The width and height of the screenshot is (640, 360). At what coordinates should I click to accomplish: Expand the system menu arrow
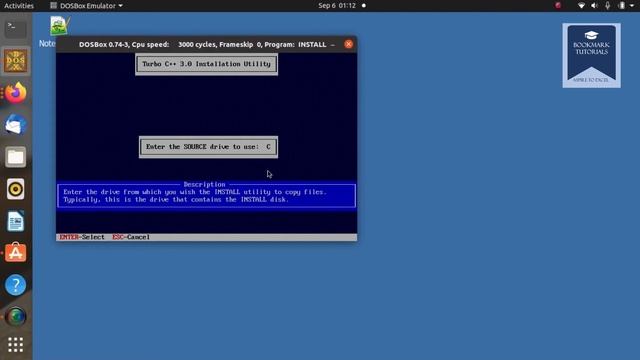(631, 6)
